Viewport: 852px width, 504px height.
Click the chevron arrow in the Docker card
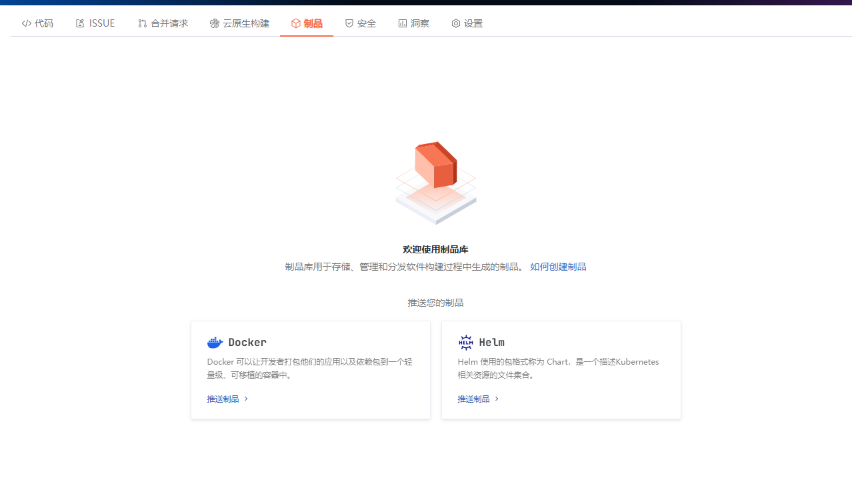246,399
